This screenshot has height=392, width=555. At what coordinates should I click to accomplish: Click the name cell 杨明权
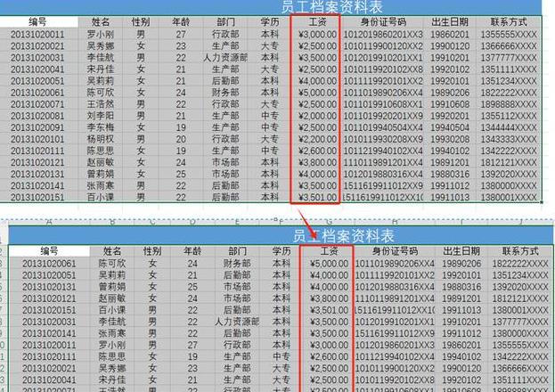100,139
